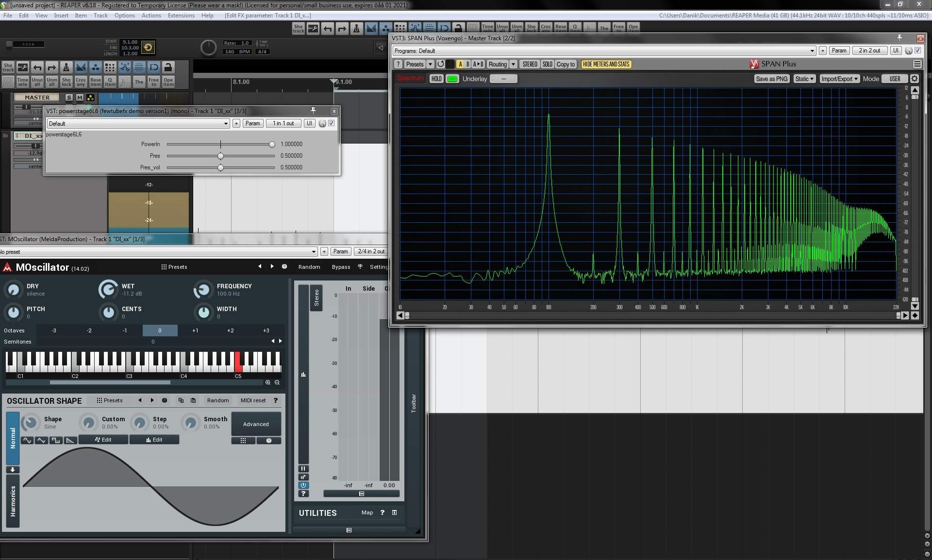Toggle the metronome in the left toolbar
The width and height of the screenshot is (932, 560).
click(x=67, y=67)
